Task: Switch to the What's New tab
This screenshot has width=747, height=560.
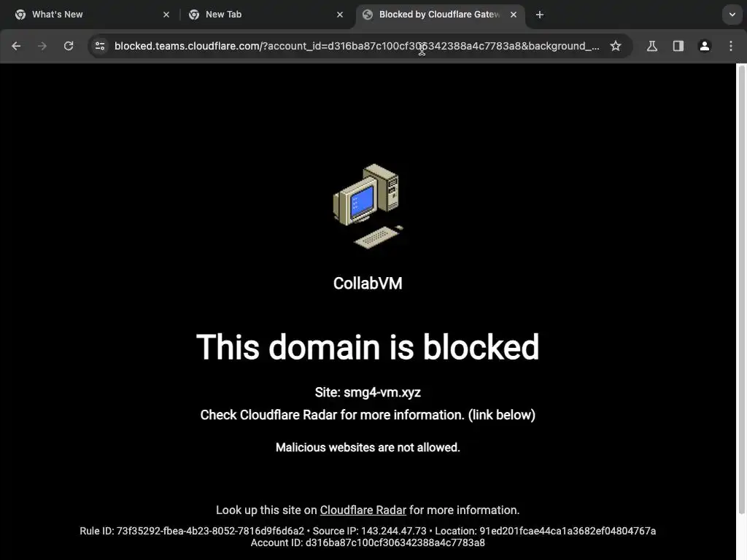Action: pyautogui.click(x=92, y=15)
